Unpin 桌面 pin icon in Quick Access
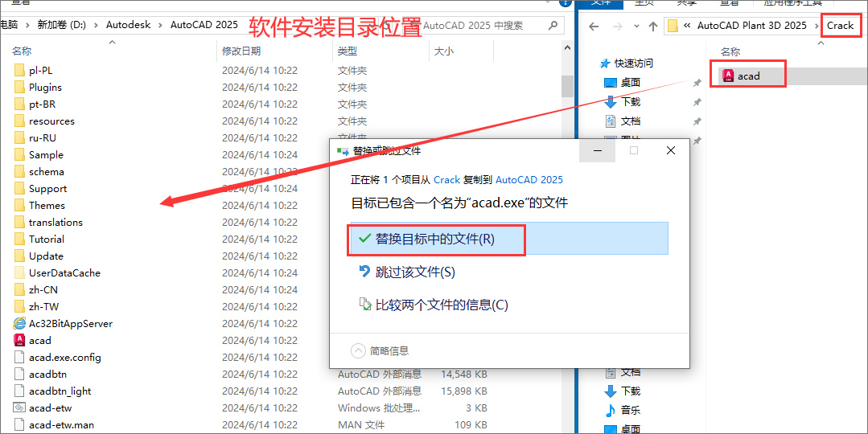The height and width of the screenshot is (434, 868). (697, 83)
